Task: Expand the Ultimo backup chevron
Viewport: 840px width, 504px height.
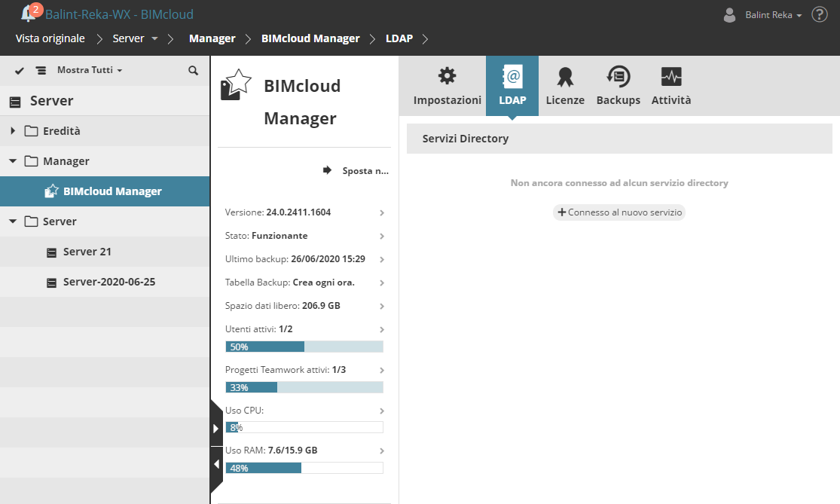Action: coord(382,259)
